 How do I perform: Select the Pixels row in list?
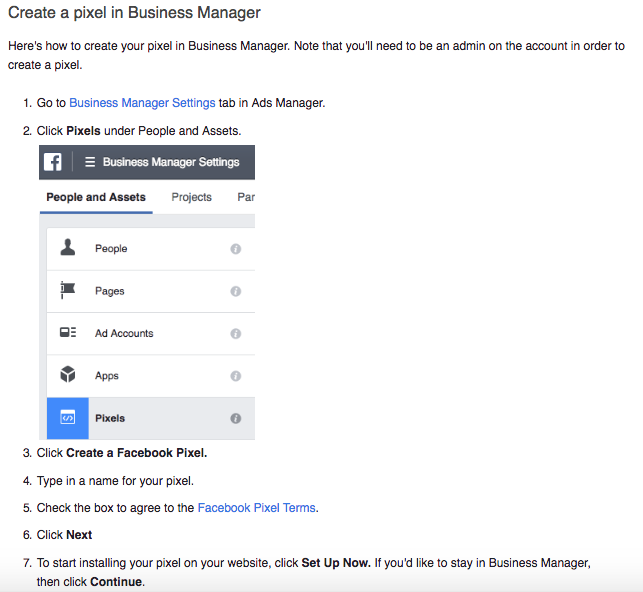[151, 418]
